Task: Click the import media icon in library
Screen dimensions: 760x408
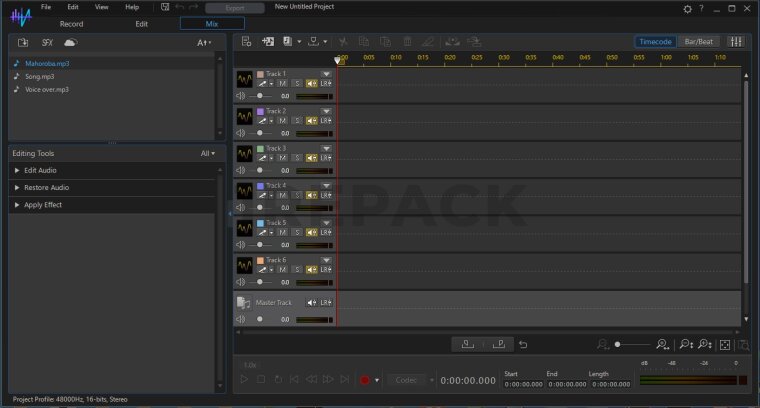Action: [x=23, y=43]
